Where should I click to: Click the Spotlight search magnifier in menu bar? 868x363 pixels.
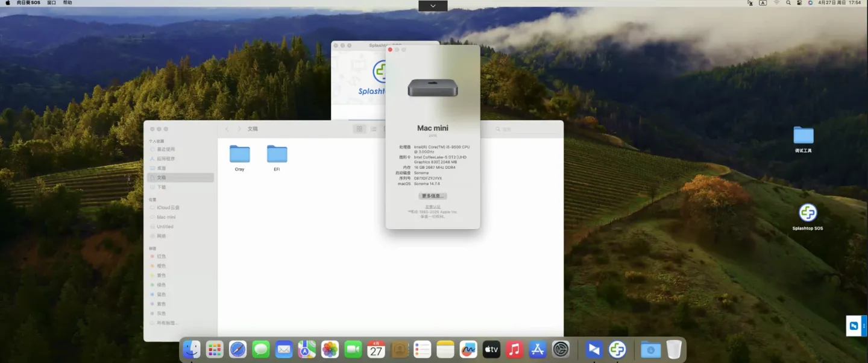click(788, 3)
